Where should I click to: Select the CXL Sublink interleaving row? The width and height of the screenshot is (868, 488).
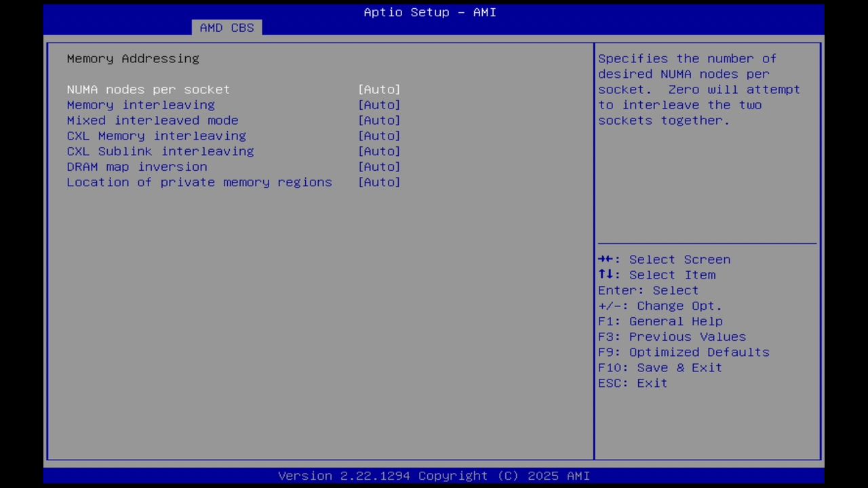click(x=160, y=151)
